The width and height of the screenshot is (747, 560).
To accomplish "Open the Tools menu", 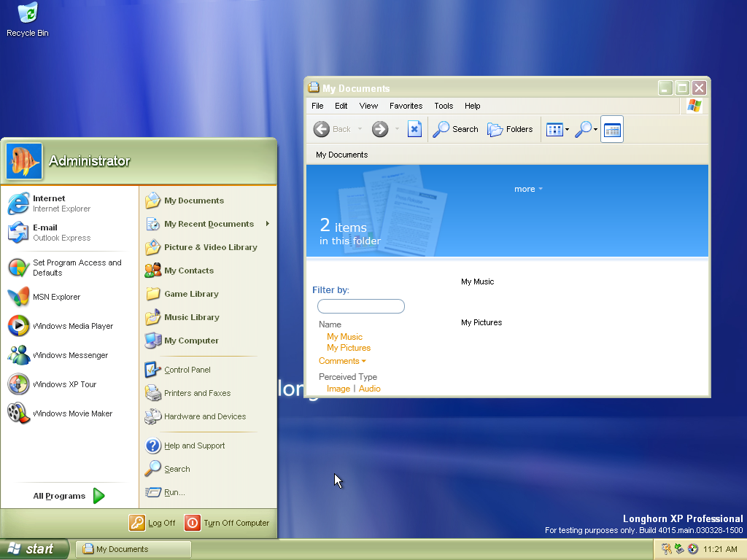I will coord(444,106).
